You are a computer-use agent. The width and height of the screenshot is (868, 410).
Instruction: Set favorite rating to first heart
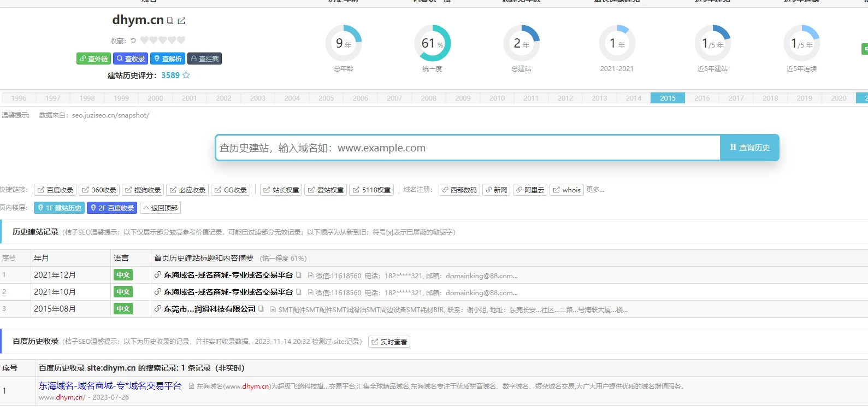[144, 40]
